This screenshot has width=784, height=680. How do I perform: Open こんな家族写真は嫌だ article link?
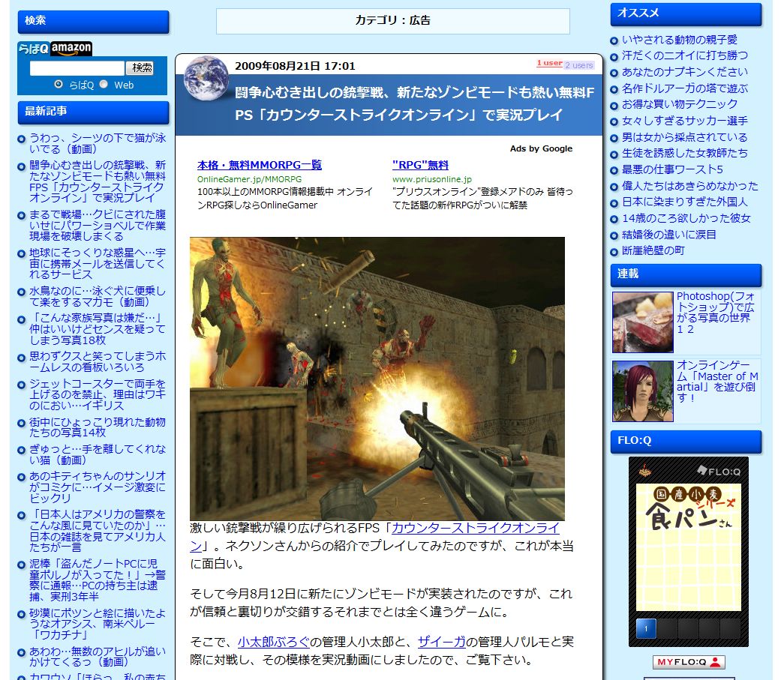[98, 329]
